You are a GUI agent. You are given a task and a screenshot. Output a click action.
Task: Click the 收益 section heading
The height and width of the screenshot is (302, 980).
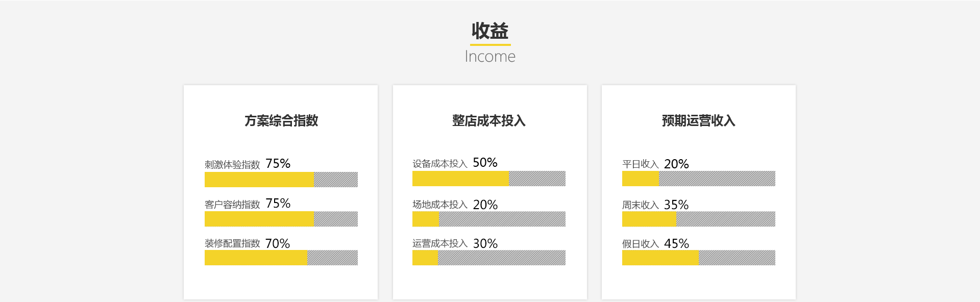[490, 31]
